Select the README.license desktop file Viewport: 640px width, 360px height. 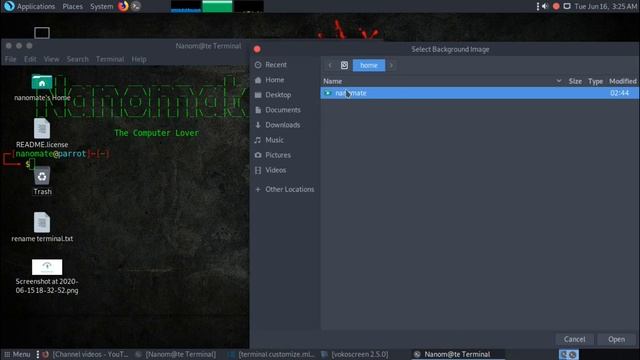pos(42,133)
